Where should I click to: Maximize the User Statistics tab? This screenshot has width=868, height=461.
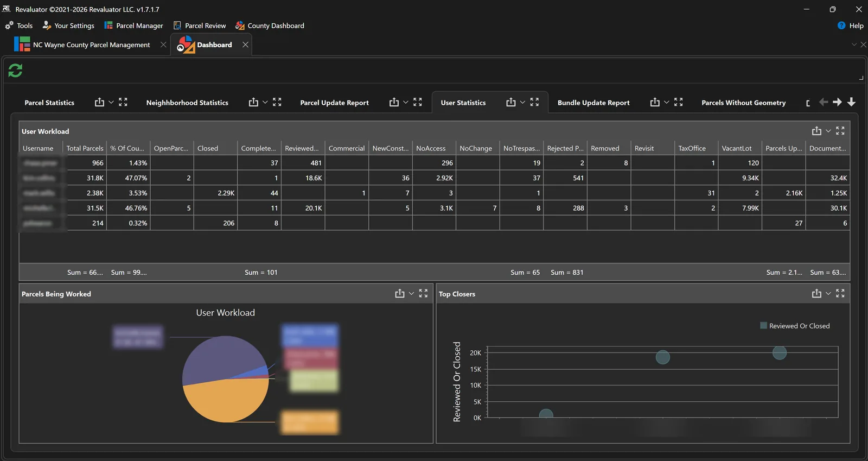(535, 102)
